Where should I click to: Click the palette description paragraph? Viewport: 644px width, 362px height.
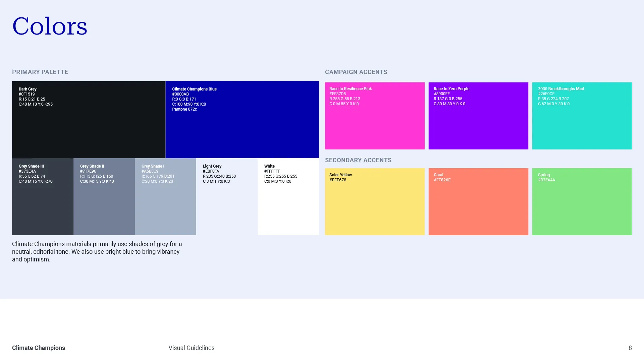pos(97,252)
